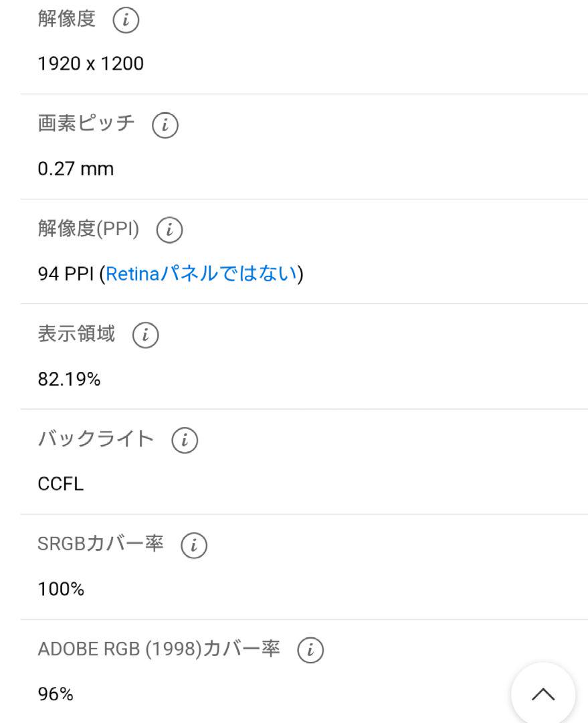The height and width of the screenshot is (723, 588).
Task: Click the SRGBカバー率 label text
Action: click(x=100, y=544)
